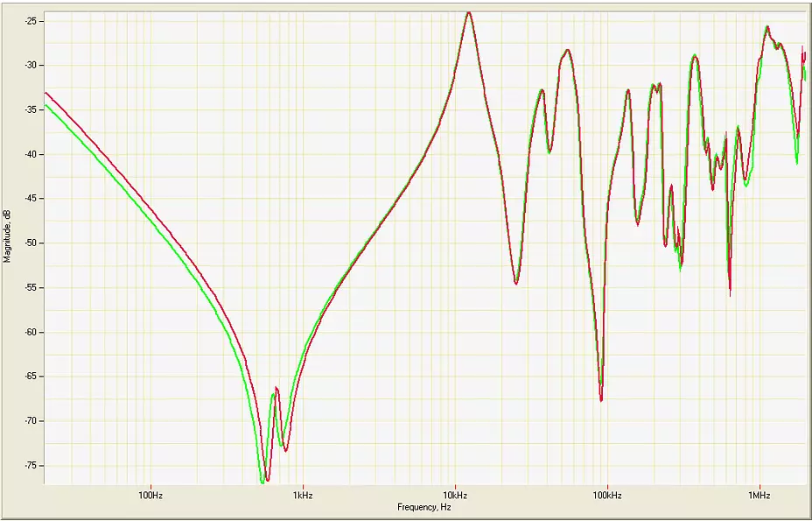The image size is (812, 521).
Task: Select the 'Frequency, Hz' axis title
Action: coord(424,507)
